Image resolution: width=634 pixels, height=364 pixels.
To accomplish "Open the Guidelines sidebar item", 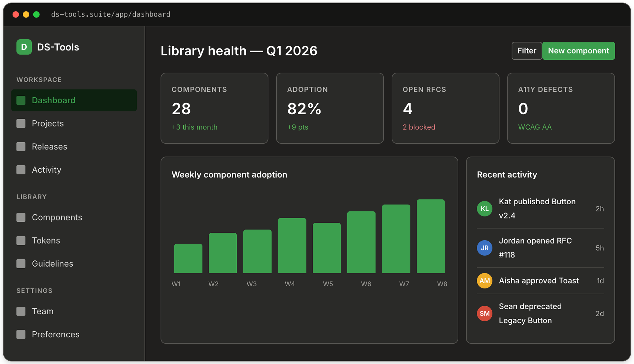I will pyautogui.click(x=52, y=264).
